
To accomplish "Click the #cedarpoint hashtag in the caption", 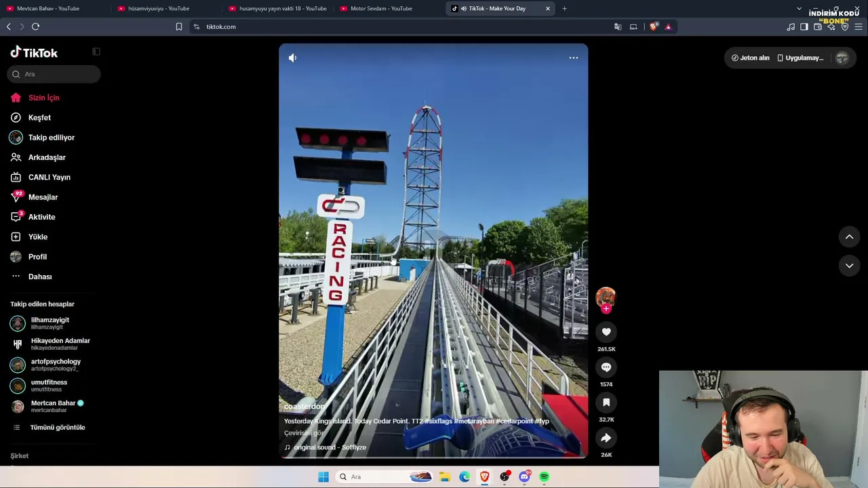I will click(x=514, y=421).
